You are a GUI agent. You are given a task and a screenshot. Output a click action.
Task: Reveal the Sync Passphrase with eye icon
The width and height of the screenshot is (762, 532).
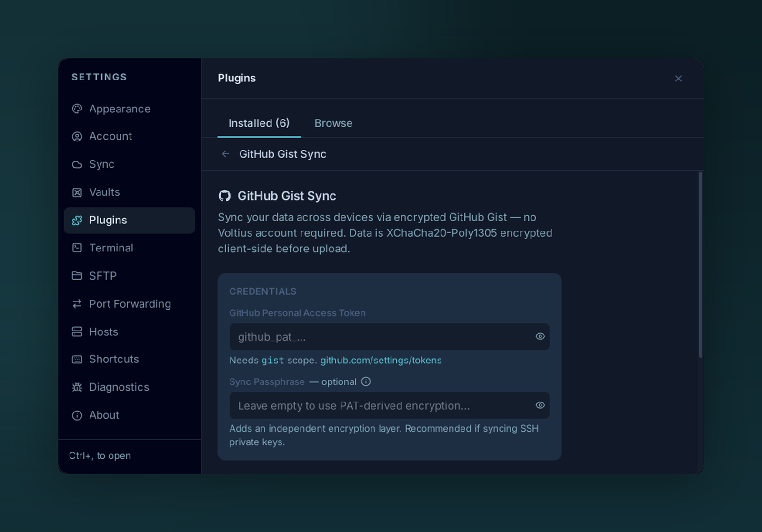(540, 405)
